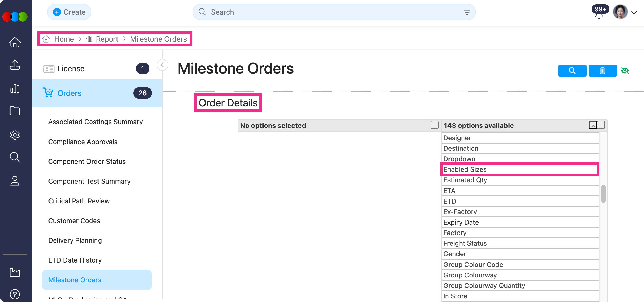The image size is (644, 302).
Task: Click the move-up arrow above the options list
Action: pyautogui.click(x=593, y=125)
